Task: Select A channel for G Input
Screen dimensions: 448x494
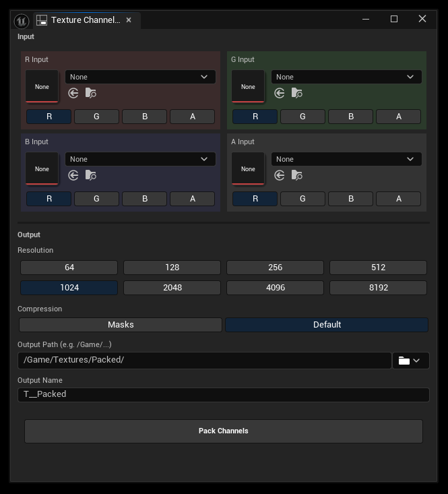Action: 399,117
